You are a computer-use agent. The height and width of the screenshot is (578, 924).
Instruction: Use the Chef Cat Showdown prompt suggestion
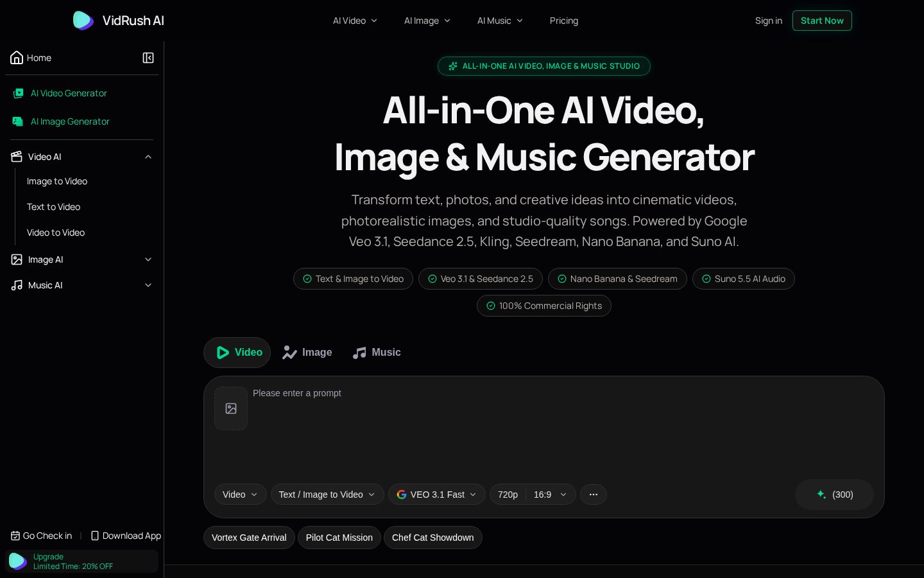(433, 538)
